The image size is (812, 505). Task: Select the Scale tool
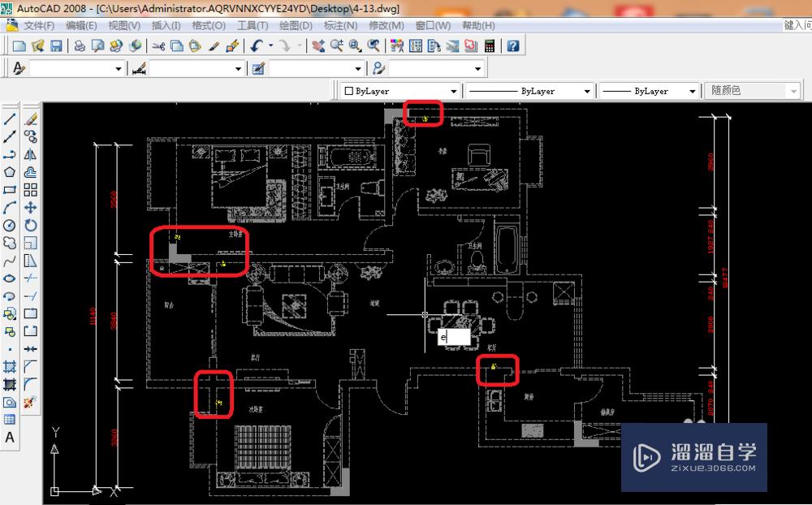tap(31, 243)
